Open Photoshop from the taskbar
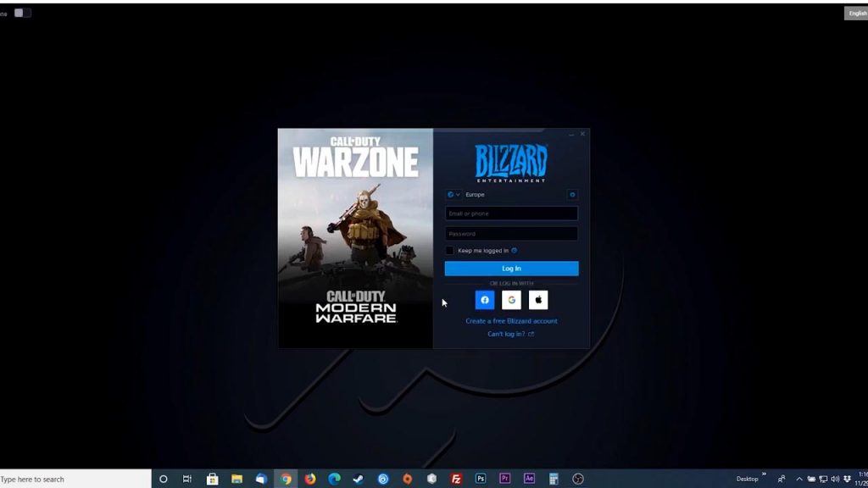The width and height of the screenshot is (868, 488). [481, 480]
